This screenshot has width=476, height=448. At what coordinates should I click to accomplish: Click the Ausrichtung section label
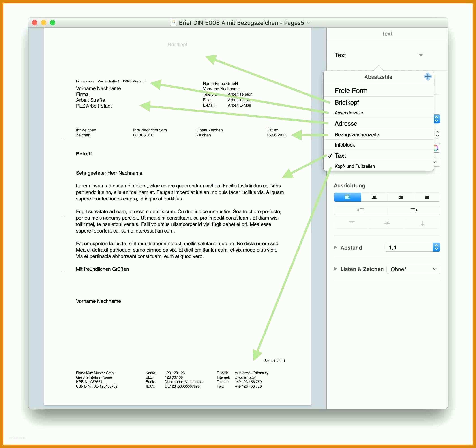349,185
